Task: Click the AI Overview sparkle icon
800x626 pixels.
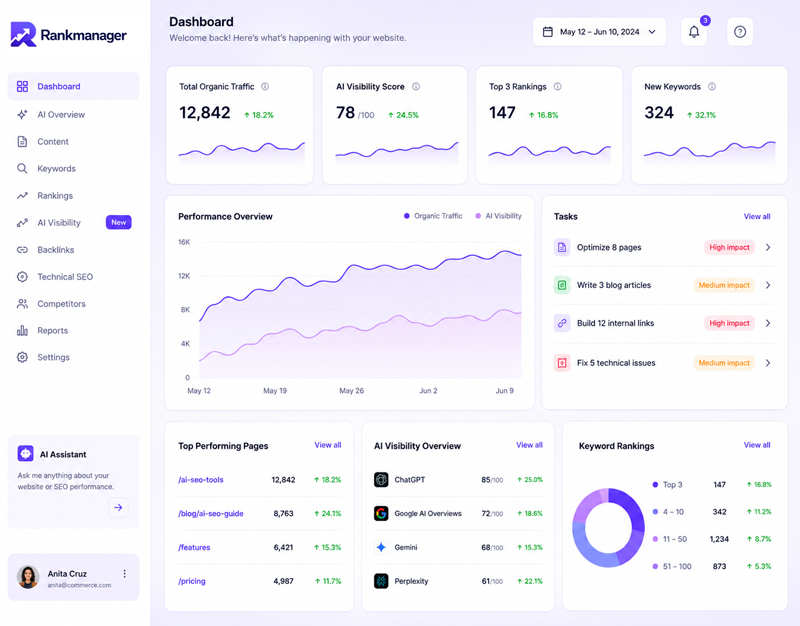Action: 22,114
